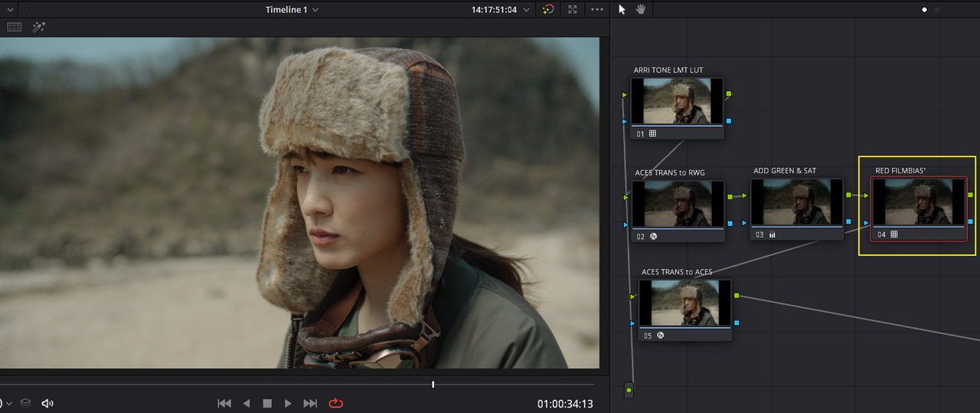Image resolution: width=980 pixels, height=413 pixels.
Task: Click the 14:17:51:04 source timecode field
Action: [x=494, y=9]
